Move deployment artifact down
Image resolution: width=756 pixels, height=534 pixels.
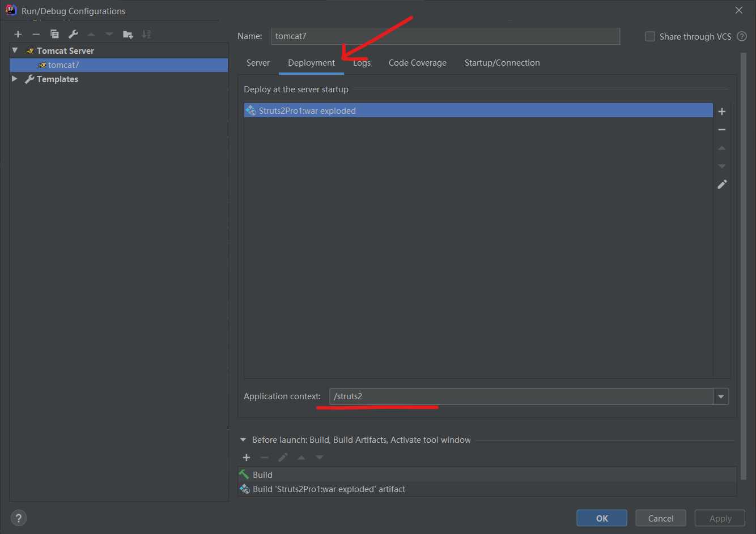pos(722,166)
